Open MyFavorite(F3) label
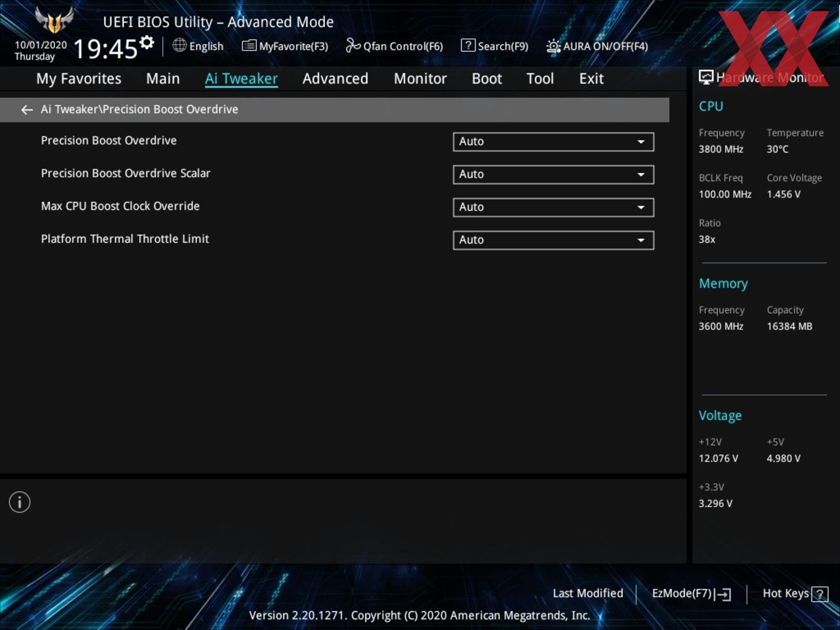 click(x=293, y=46)
